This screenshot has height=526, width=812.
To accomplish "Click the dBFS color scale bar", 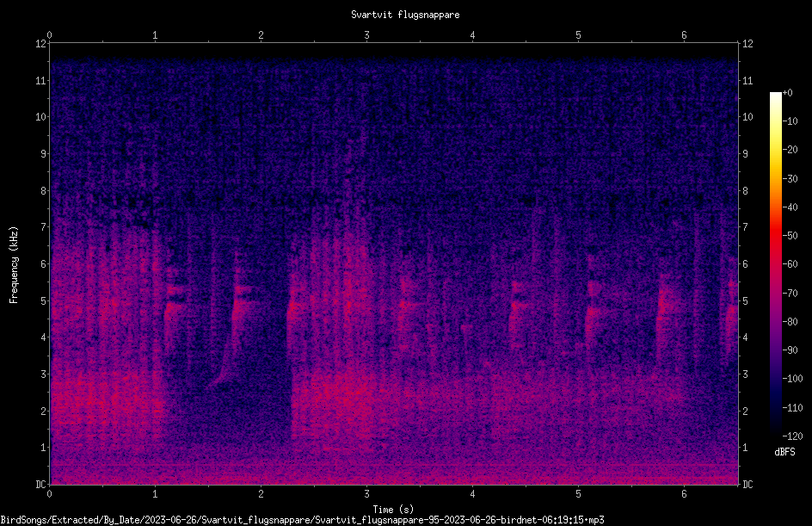I will pos(775,263).
